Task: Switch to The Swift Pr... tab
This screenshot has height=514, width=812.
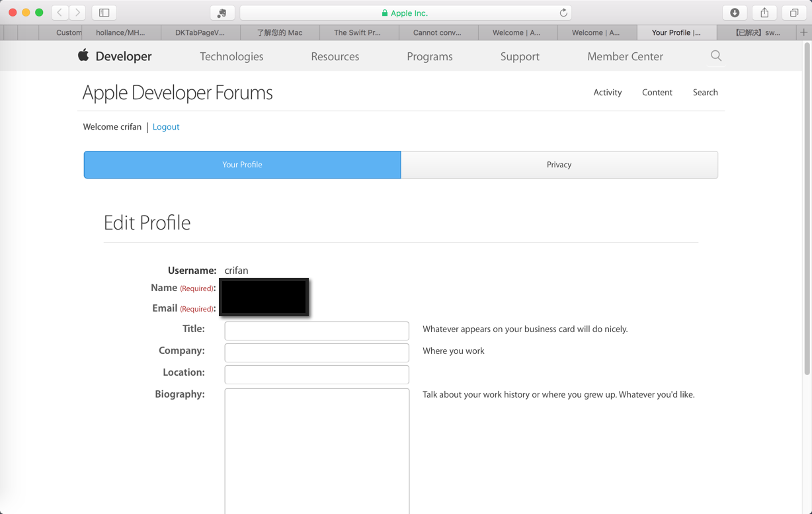Action: 358,32
